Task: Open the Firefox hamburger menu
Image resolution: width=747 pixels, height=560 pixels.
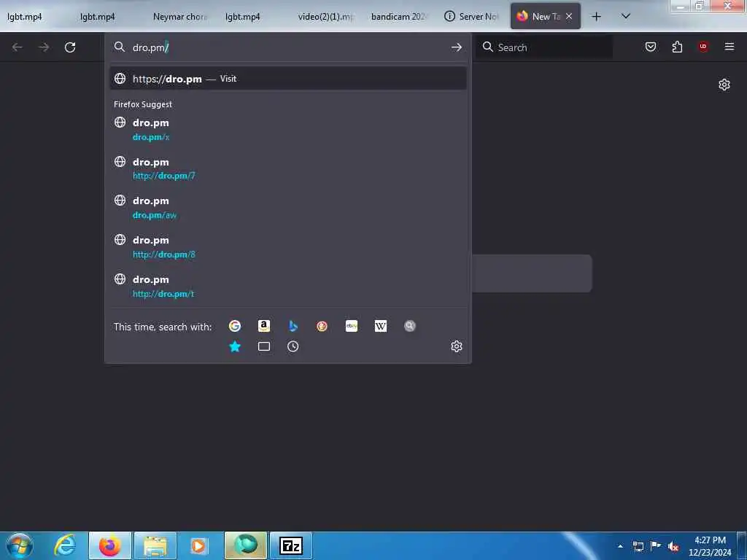Action: (x=729, y=46)
